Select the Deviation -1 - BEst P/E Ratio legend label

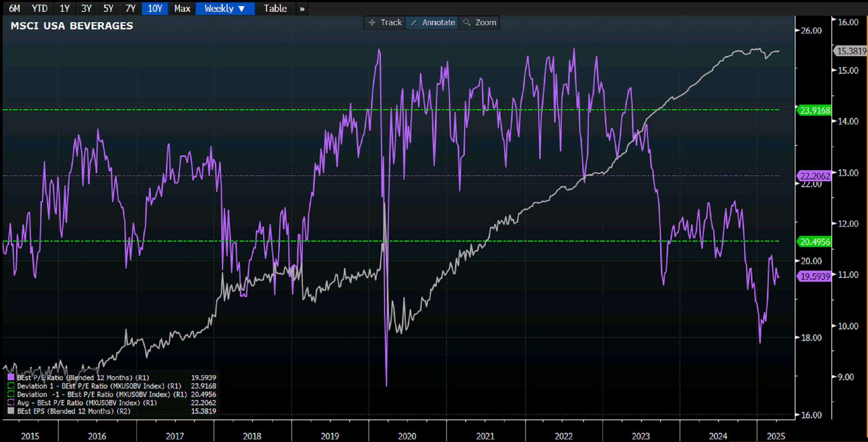point(102,394)
